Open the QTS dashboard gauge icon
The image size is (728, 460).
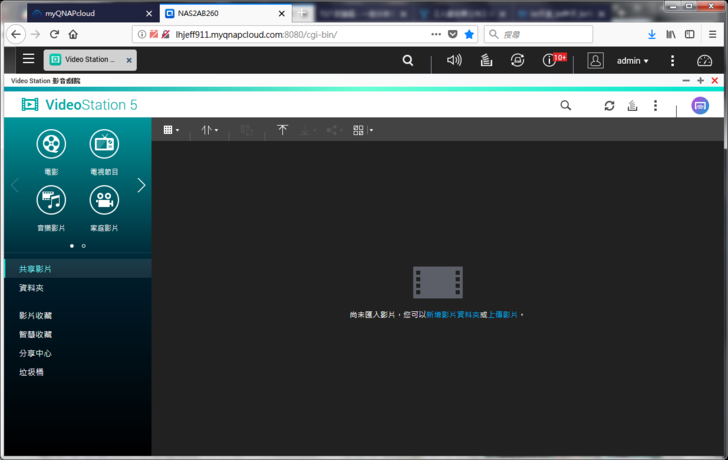click(x=704, y=60)
